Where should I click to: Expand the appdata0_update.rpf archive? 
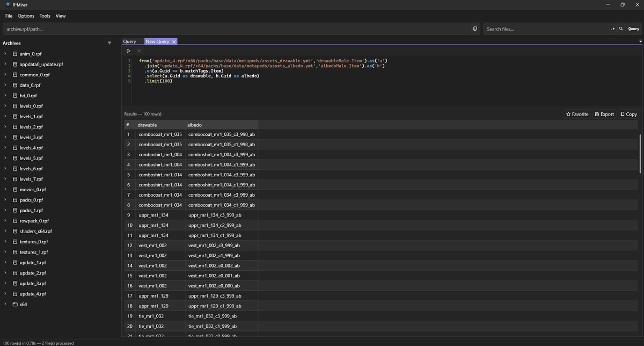5,64
